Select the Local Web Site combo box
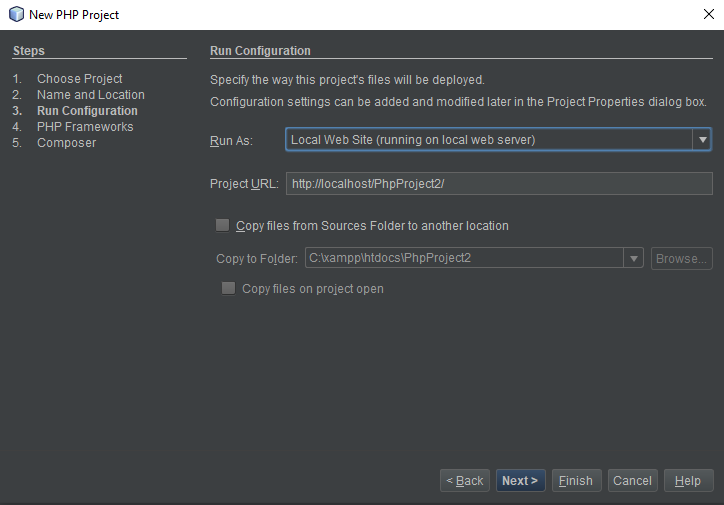The image size is (724, 505). click(x=498, y=139)
